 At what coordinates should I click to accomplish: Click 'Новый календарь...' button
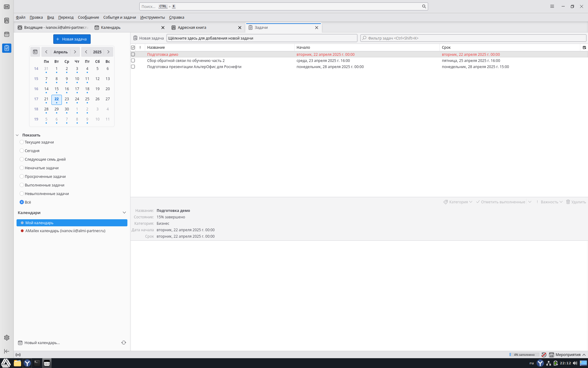tap(39, 343)
